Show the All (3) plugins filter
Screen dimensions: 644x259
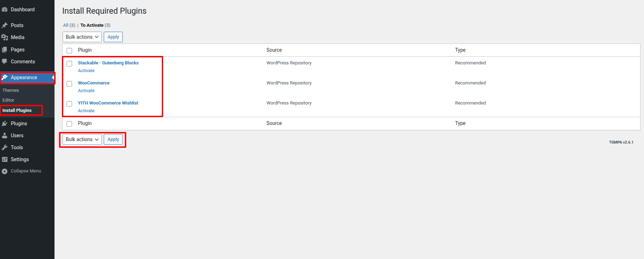[69, 25]
